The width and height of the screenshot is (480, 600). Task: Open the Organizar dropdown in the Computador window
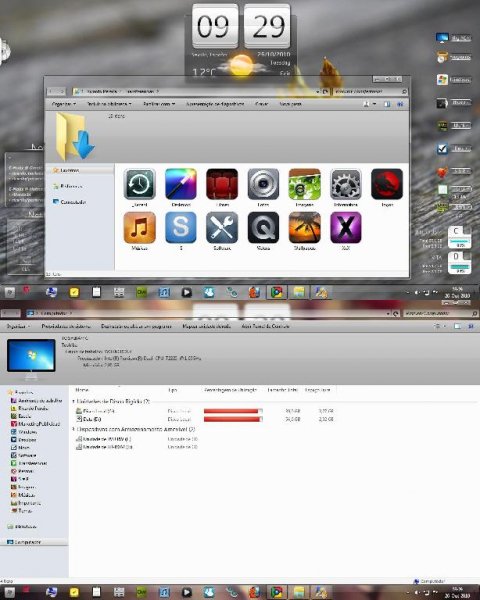click(18, 326)
